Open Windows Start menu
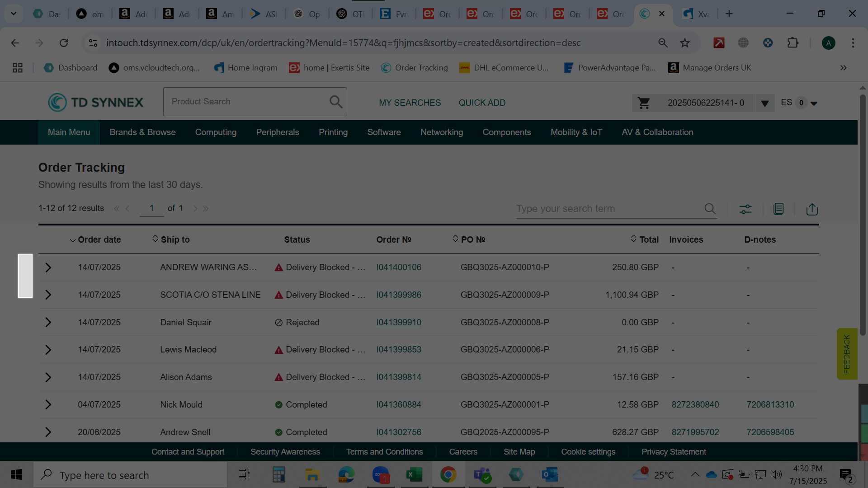868x488 pixels. [16, 475]
